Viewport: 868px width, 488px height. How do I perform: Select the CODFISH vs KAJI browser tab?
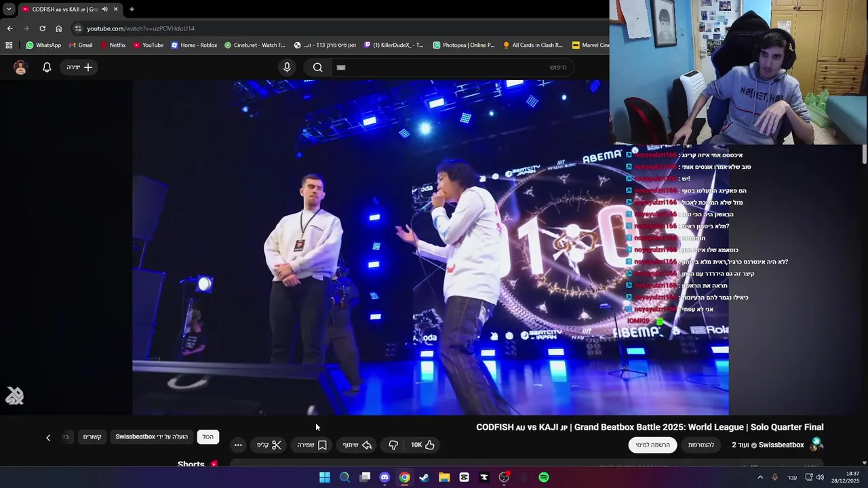[x=70, y=9]
